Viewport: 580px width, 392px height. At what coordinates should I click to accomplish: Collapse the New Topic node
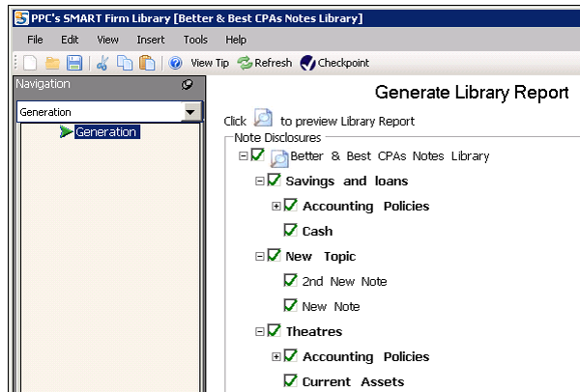tap(260, 257)
